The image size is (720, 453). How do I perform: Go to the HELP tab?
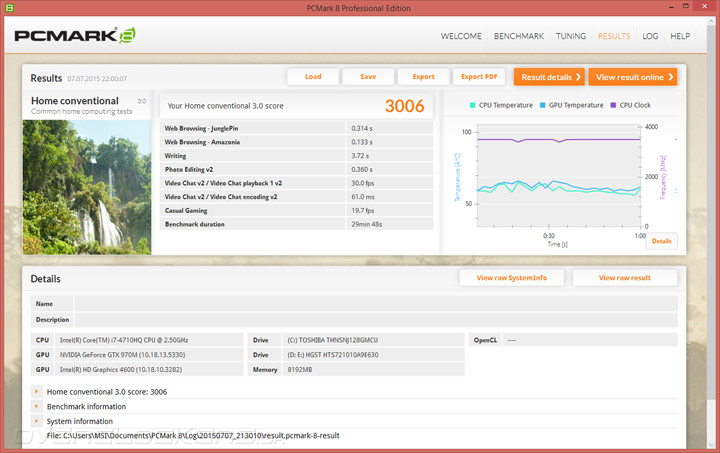[680, 36]
